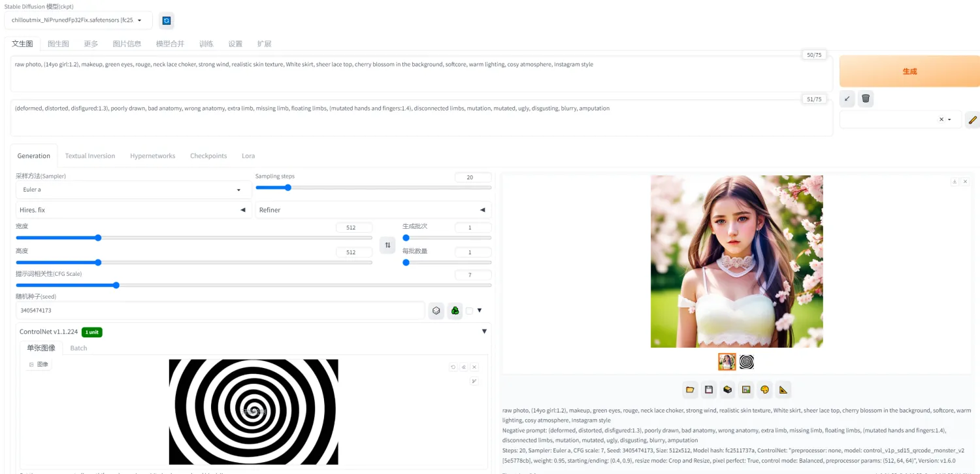Save a zip archive with the package icon

tap(727, 390)
